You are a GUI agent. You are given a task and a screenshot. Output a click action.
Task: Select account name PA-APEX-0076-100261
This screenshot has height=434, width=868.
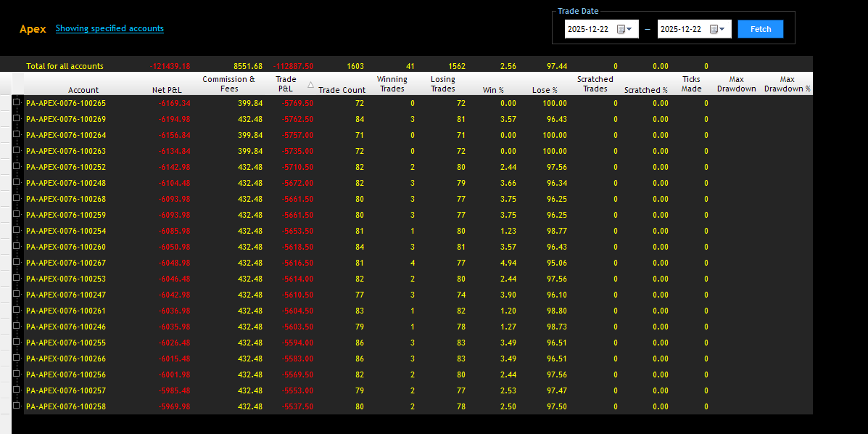pos(66,311)
